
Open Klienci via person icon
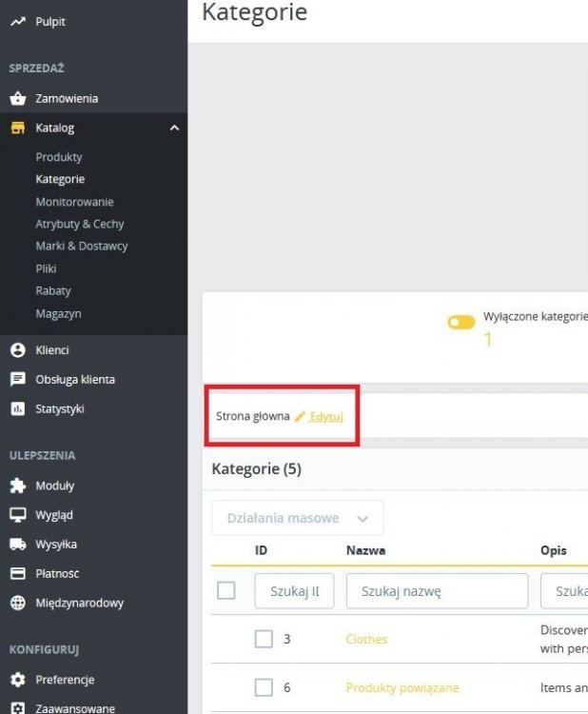18,350
